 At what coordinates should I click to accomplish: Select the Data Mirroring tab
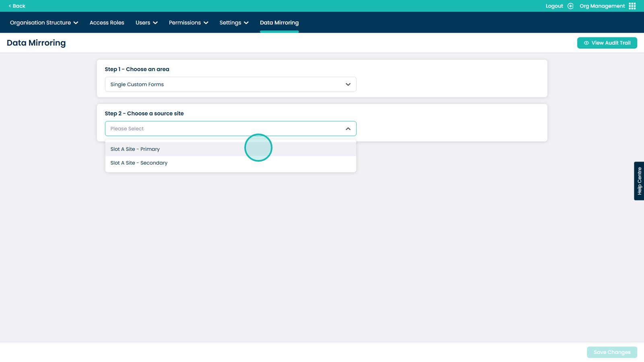(279, 23)
